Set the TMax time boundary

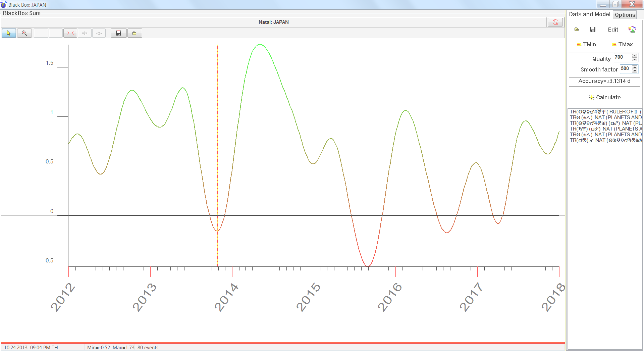622,44
